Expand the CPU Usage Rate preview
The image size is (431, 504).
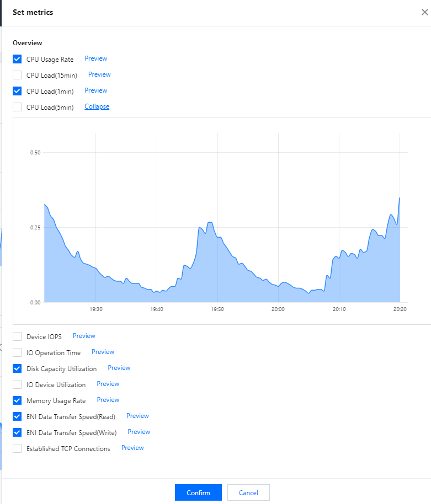click(96, 58)
